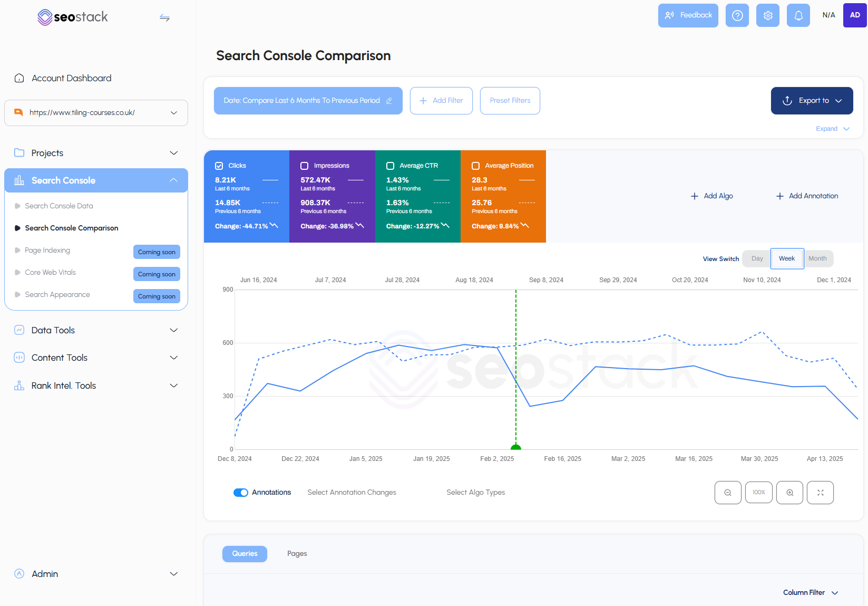
Task: Expand the chart to fullscreen view
Action: click(x=820, y=492)
